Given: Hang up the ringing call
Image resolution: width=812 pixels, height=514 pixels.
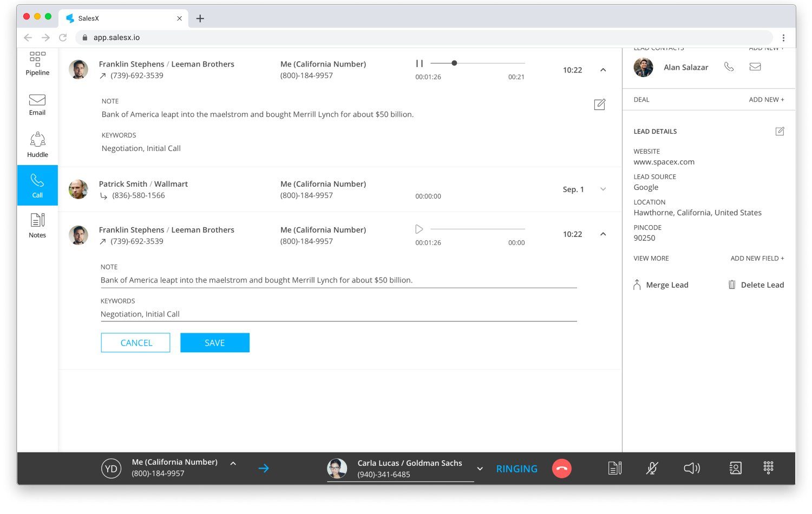Looking at the screenshot, I should (x=561, y=469).
